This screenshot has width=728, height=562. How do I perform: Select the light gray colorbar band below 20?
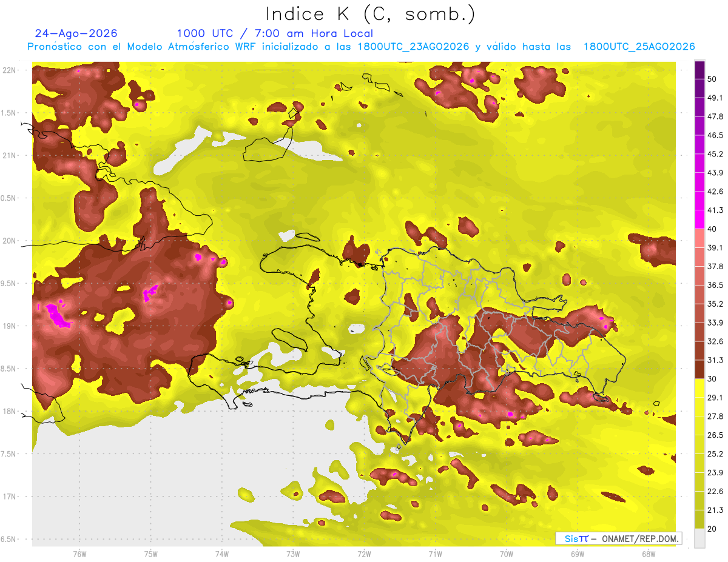point(699,538)
